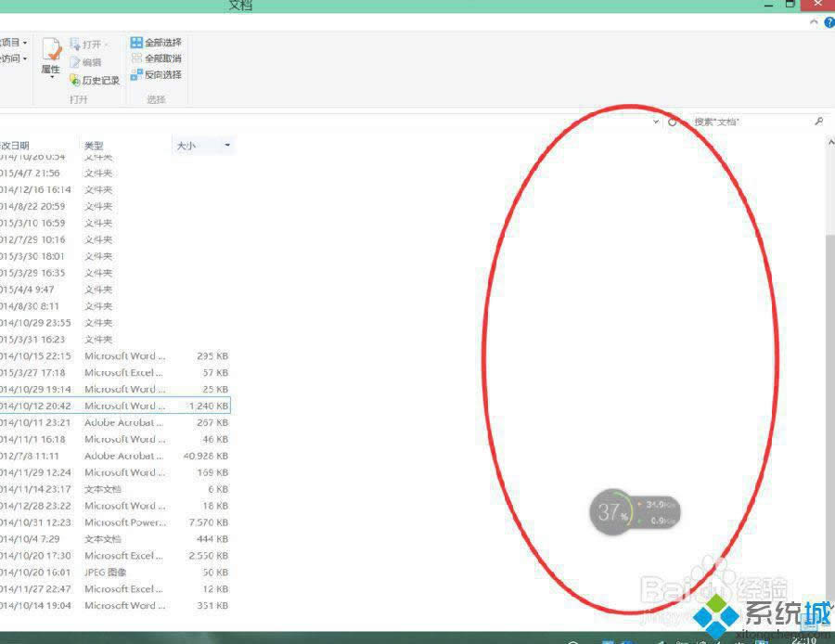
Task: Click the 打开 (Open) ribbon icon
Action: [x=85, y=43]
